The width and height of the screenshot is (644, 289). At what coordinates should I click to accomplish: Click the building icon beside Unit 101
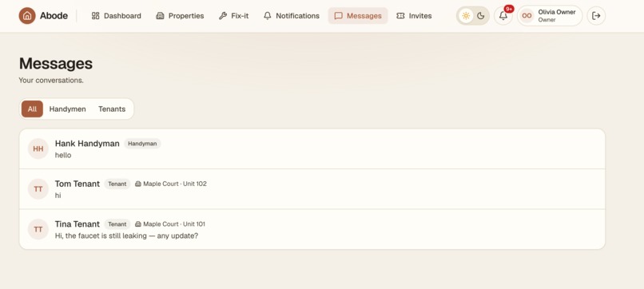(x=138, y=224)
